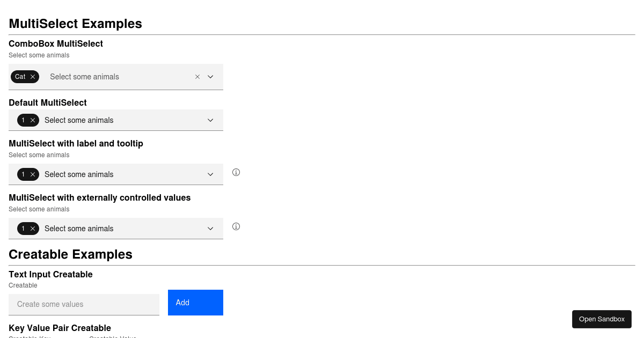
Task: Click the blue Add button
Action: point(195,303)
